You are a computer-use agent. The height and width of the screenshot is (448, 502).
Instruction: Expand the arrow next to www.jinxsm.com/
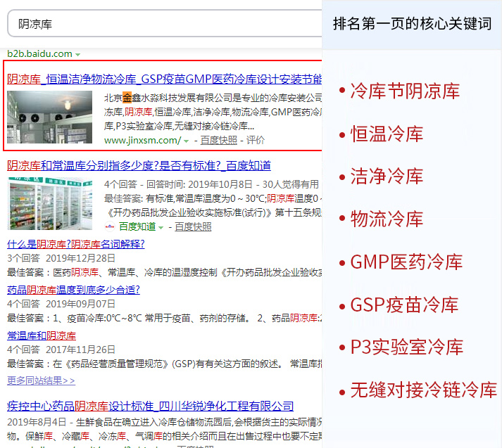(x=187, y=141)
